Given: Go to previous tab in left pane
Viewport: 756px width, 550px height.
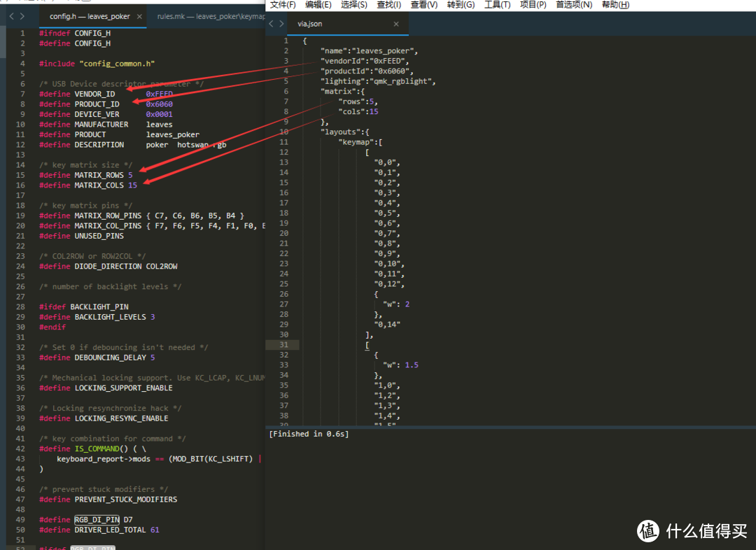Looking at the screenshot, I should (x=12, y=16).
